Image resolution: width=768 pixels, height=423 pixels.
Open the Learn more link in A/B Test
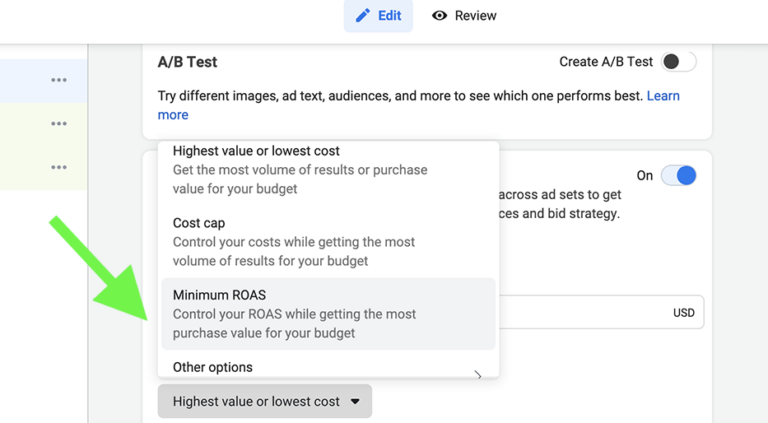pos(663,96)
